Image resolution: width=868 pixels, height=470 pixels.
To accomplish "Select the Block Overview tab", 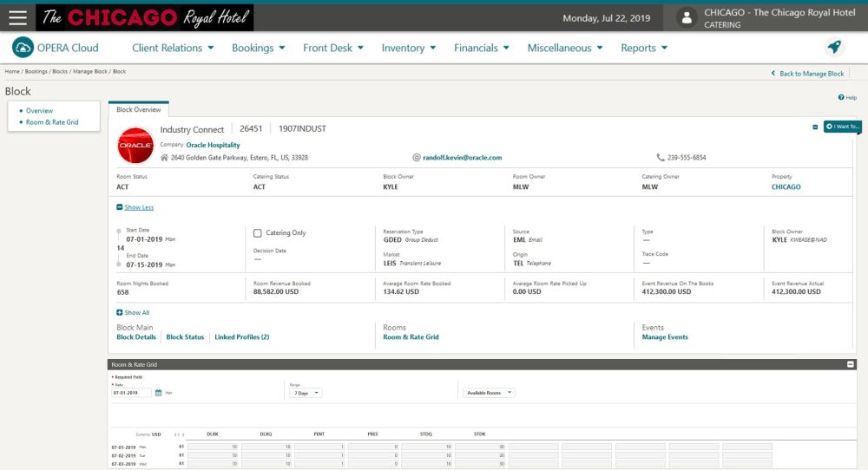I will click(138, 109).
